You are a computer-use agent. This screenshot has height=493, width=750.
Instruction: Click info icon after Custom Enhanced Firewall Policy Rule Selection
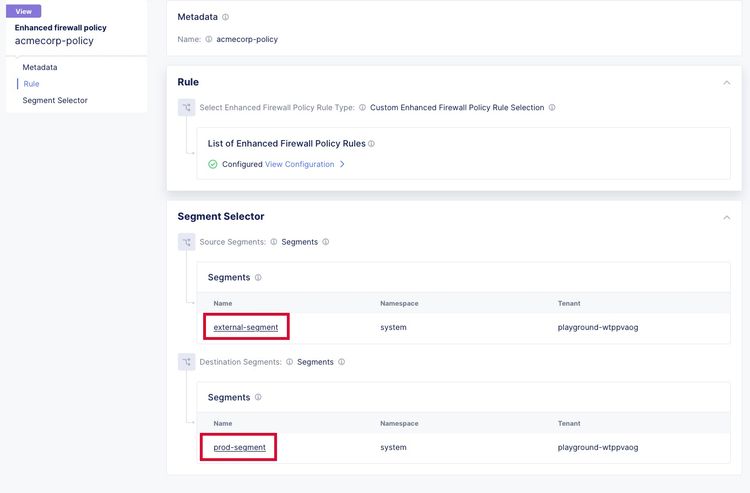click(x=552, y=107)
